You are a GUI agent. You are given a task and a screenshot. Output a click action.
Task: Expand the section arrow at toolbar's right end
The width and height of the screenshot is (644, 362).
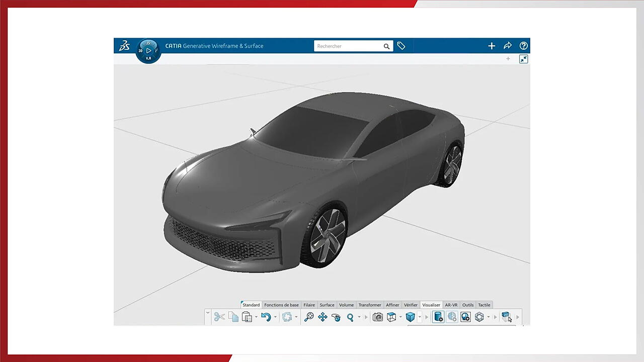(518, 317)
